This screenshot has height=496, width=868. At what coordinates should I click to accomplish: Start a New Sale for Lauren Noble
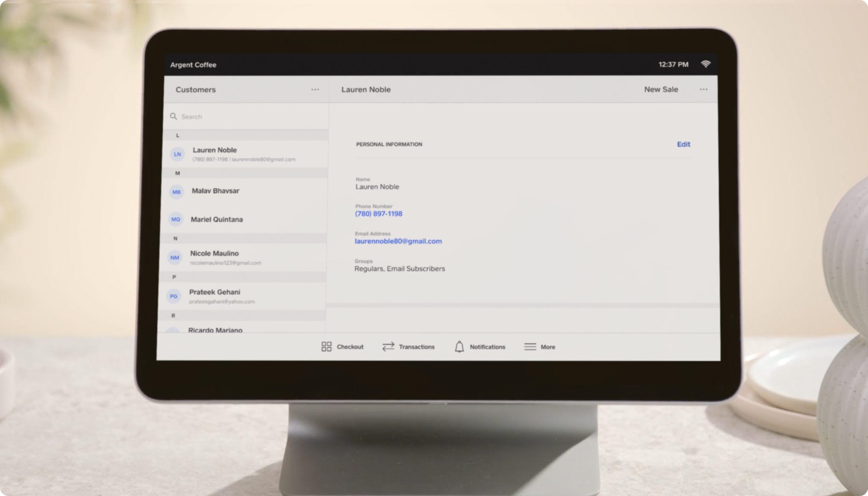click(661, 89)
